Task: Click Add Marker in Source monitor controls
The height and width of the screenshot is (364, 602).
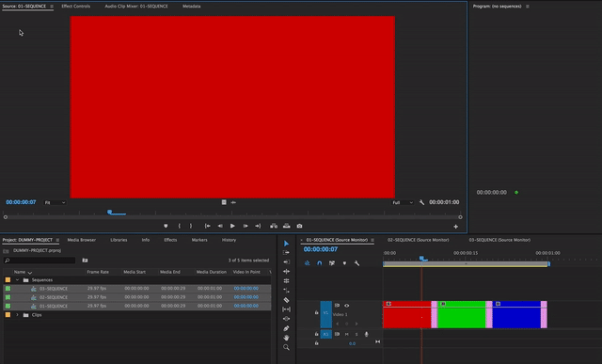Action: click(166, 226)
